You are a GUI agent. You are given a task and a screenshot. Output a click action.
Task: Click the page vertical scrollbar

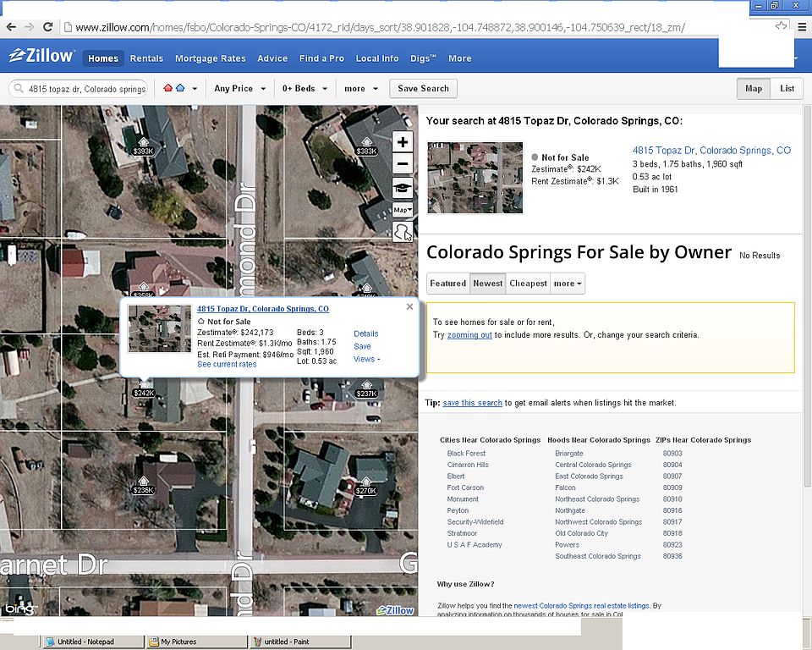(807, 295)
